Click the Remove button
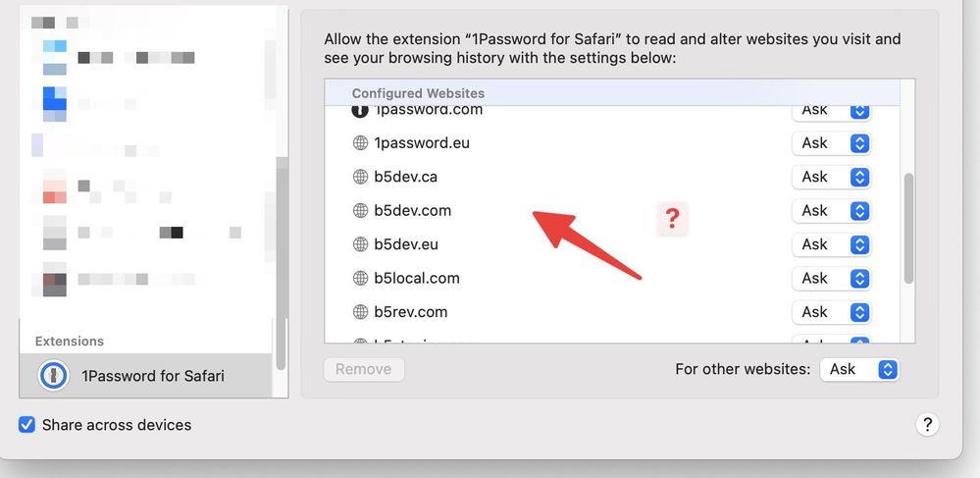The width and height of the screenshot is (980, 478). 364,370
